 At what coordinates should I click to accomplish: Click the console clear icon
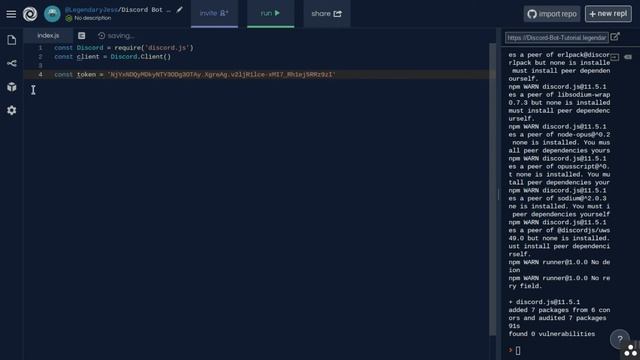[628, 57]
